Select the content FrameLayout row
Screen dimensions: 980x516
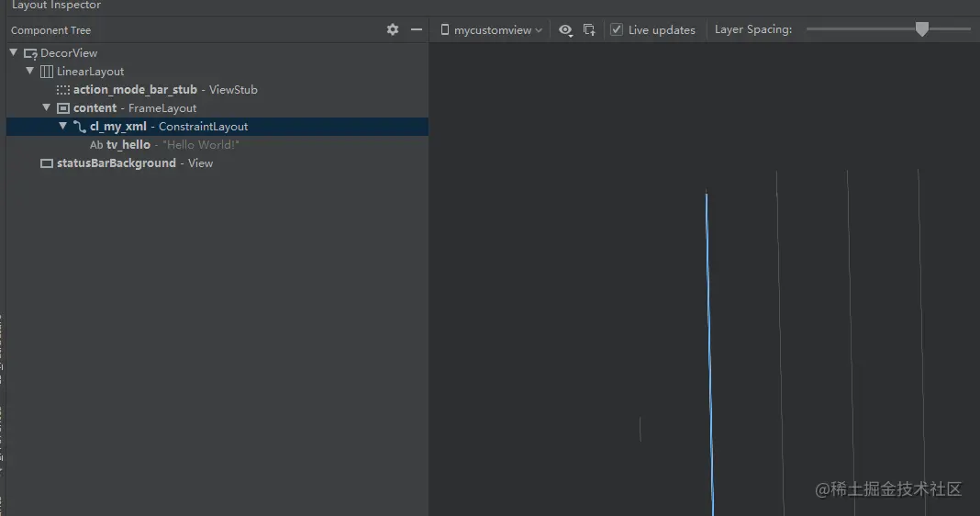click(217, 108)
